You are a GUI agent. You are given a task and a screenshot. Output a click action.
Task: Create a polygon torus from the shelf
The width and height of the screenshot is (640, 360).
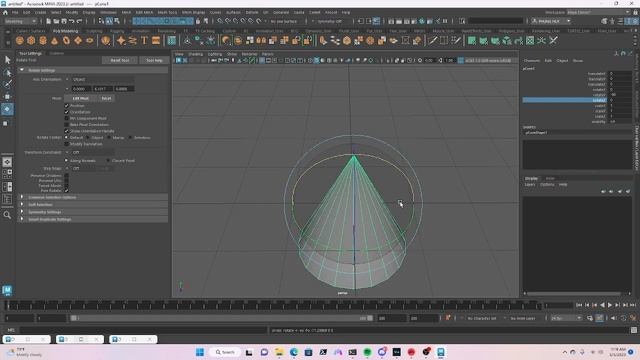[x=66, y=40]
